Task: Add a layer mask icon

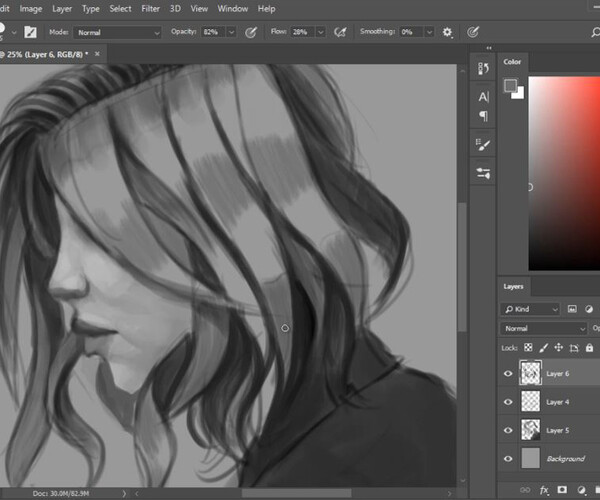Action: (562, 490)
